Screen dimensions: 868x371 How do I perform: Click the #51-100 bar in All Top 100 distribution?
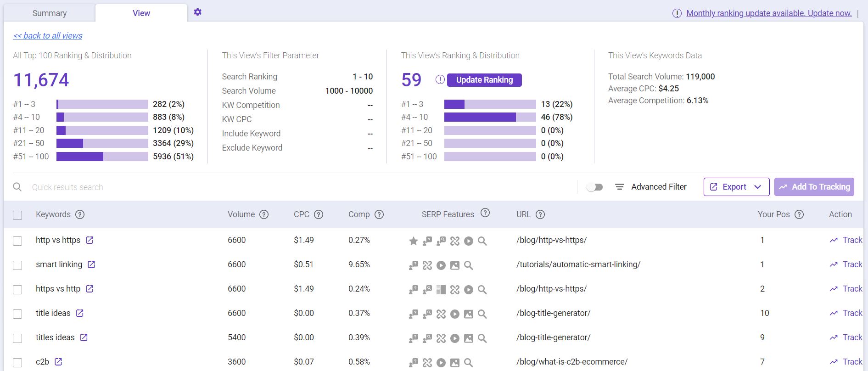pyautogui.click(x=102, y=157)
